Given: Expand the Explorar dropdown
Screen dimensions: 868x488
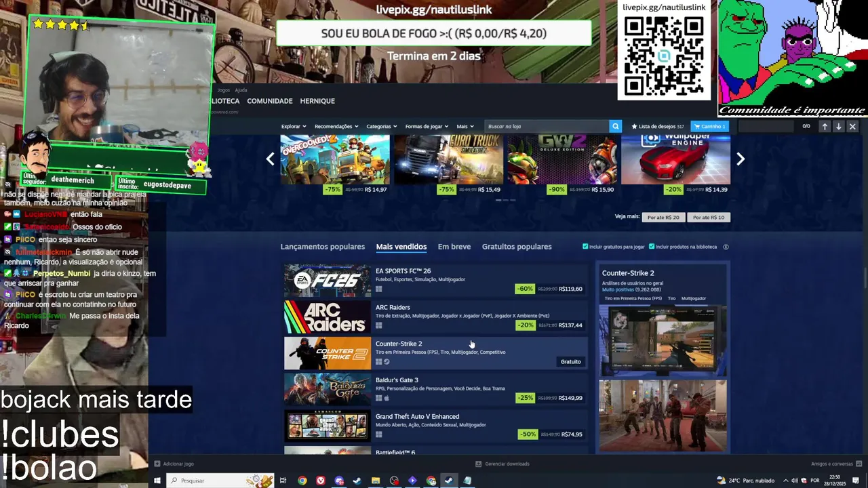Looking at the screenshot, I should [x=294, y=126].
